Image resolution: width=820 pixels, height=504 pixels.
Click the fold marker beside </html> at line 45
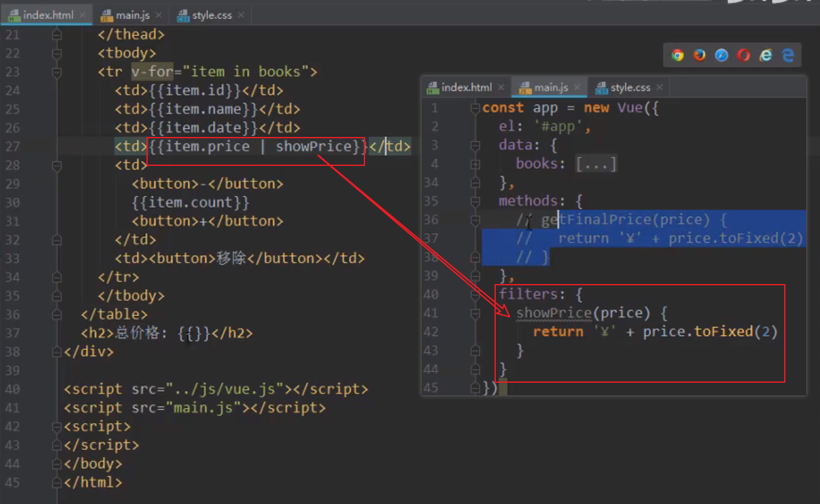click(57, 483)
